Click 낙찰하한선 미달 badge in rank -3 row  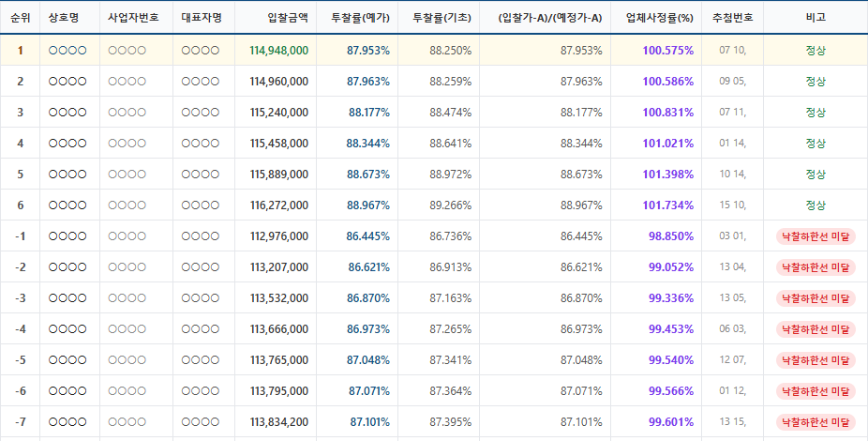[x=816, y=298]
